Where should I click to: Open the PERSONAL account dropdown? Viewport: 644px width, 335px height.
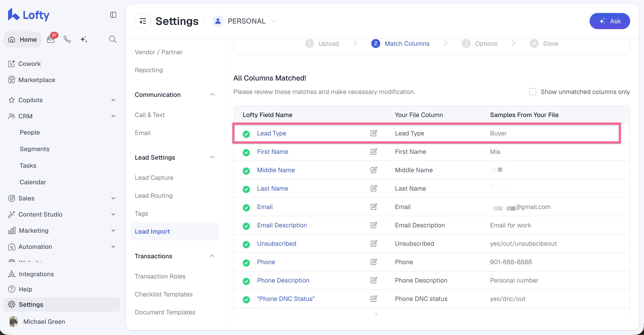245,21
